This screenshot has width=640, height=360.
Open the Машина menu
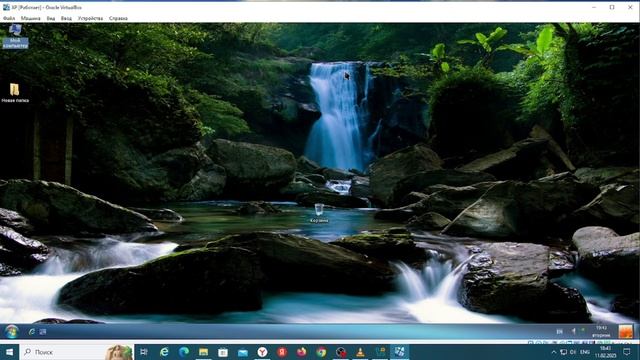point(31,18)
